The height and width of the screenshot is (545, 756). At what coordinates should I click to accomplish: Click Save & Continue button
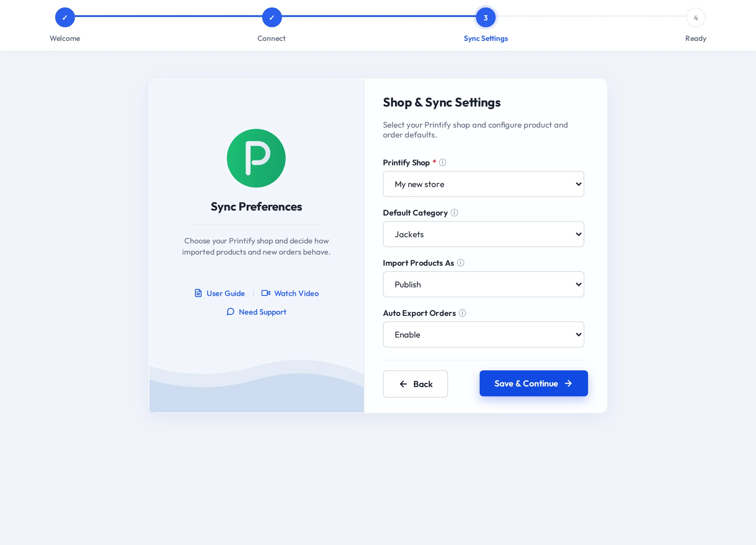click(533, 383)
